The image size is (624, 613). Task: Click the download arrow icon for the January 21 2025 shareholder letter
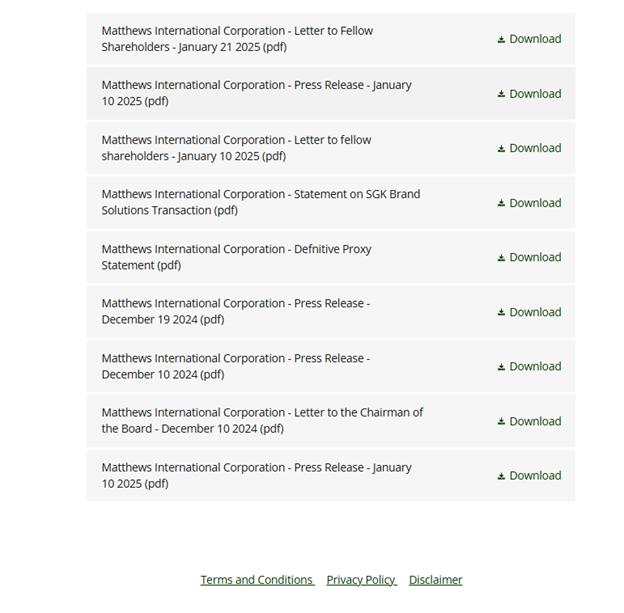tap(502, 40)
